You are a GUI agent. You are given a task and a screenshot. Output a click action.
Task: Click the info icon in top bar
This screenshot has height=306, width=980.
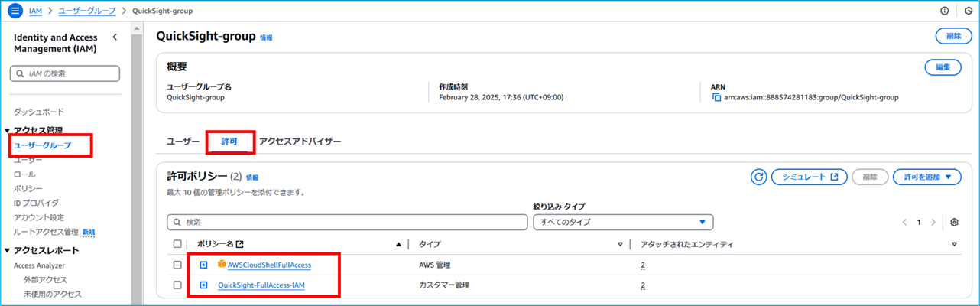(x=944, y=11)
